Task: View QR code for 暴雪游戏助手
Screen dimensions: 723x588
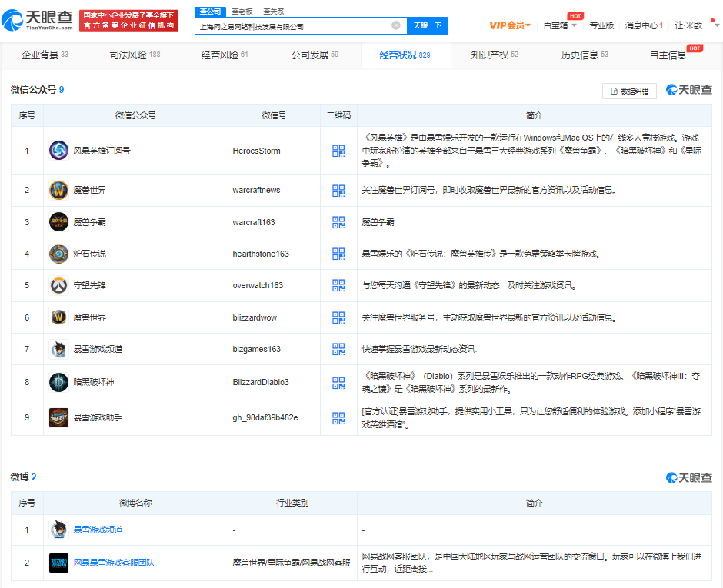Action: pos(338,417)
